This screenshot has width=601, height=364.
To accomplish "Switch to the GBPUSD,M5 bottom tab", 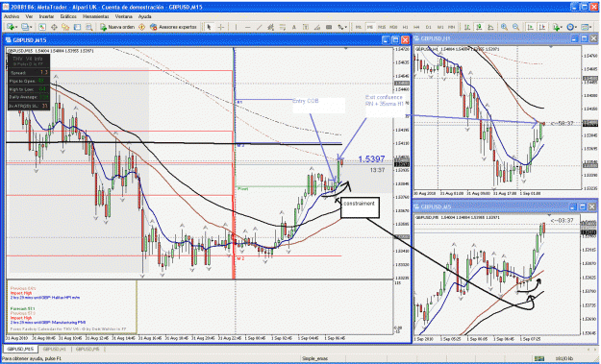I will coord(87,349).
